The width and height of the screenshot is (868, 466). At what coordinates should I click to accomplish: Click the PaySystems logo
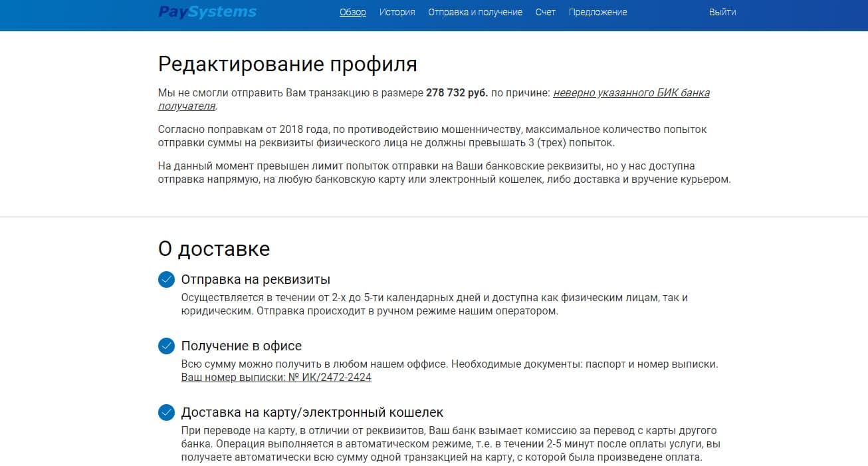click(207, 11)
